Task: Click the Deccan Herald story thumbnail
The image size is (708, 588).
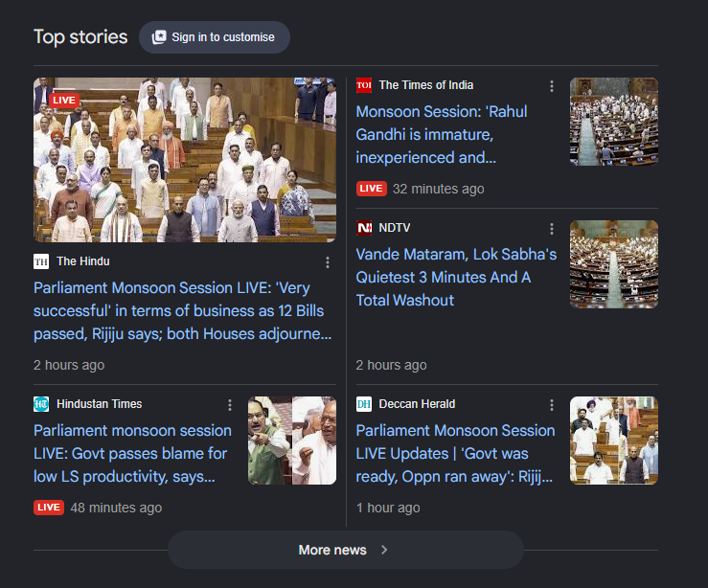Action: click(613, 441)
